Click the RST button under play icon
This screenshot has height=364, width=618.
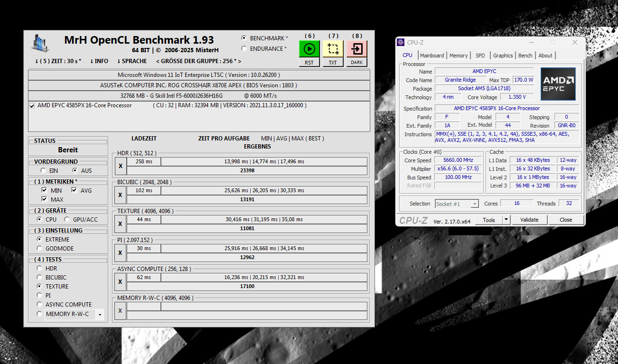coord(309,63)
